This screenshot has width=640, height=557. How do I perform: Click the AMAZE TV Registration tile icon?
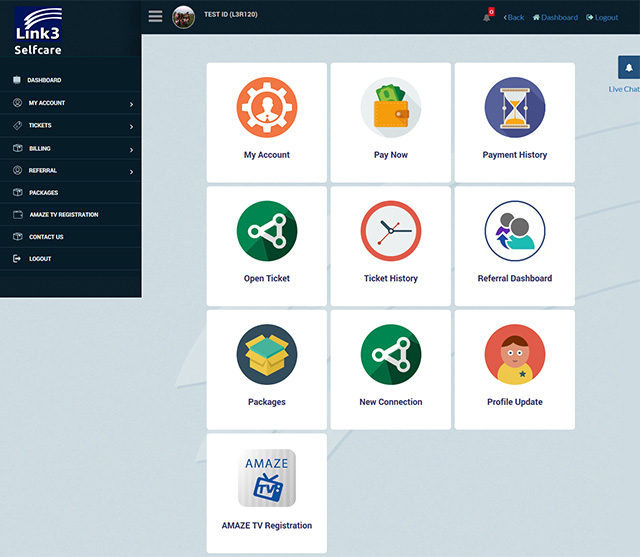tap(267, 478)
